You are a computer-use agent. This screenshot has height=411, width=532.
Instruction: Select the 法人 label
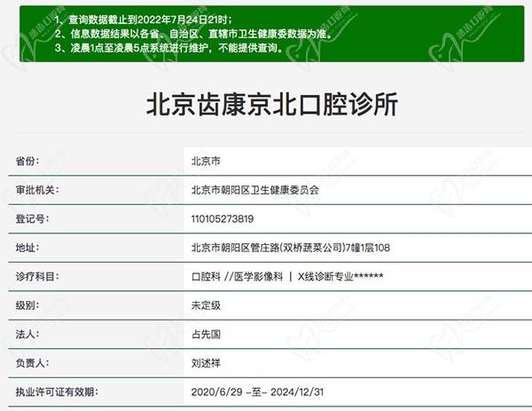[27, 335]
